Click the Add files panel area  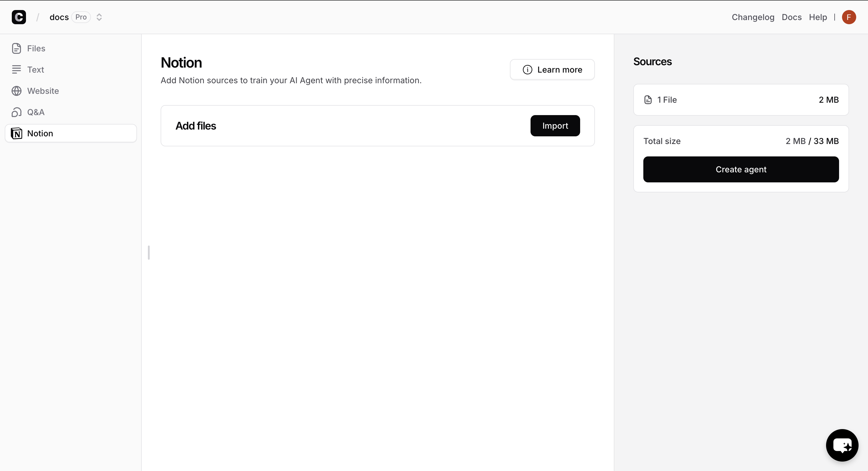[337, 126]
